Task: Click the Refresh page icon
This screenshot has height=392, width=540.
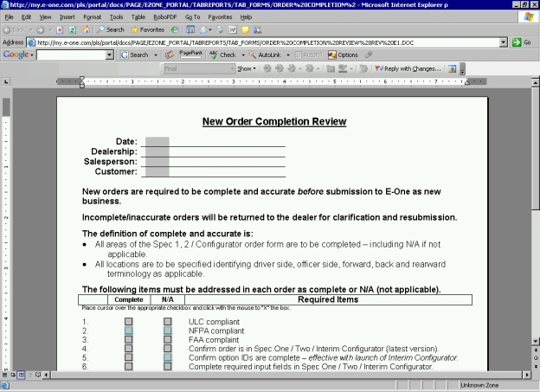Action: (x=73, y=30)
